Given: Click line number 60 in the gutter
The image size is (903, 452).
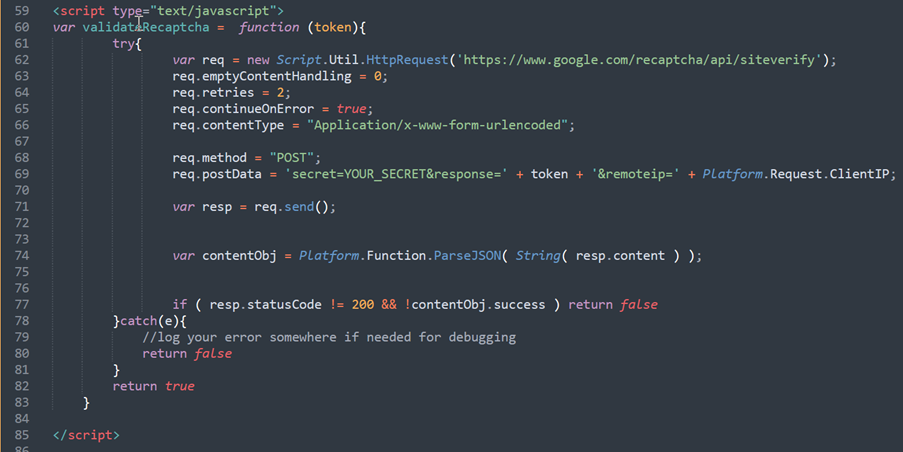Looking at the screenshot, I should tap(22, 27).
